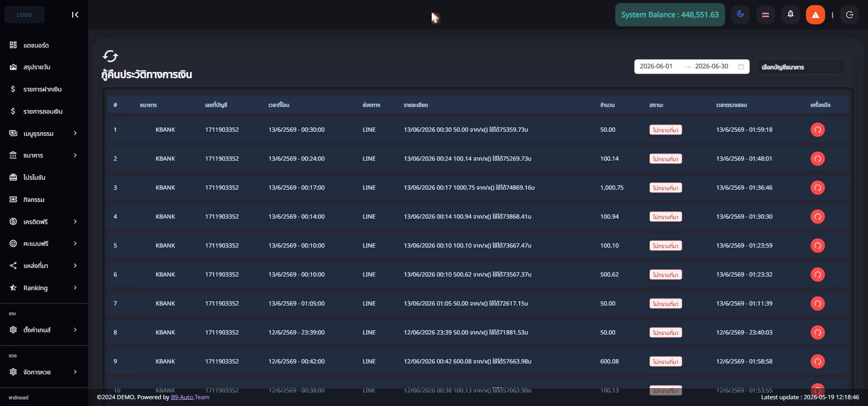868x406 pixels.
Task: Open the bank account selection dropdown
Action: click(x=800, y=67)
